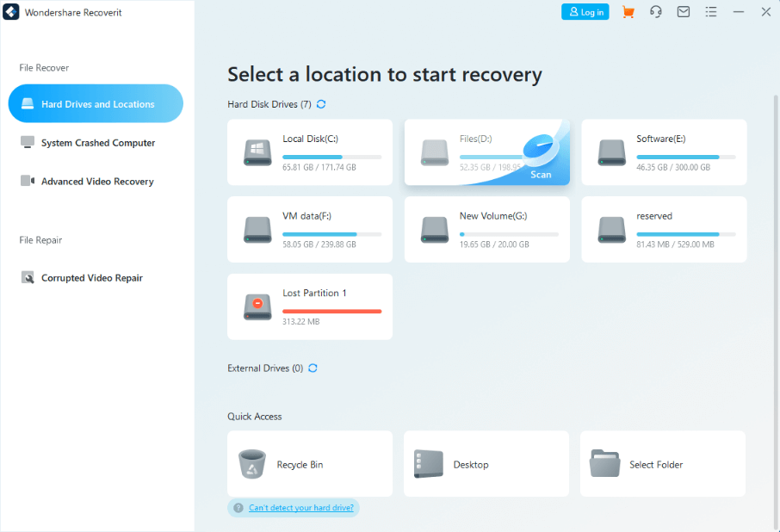Screen dimensions: 780x532
Task: Click the 58.05 GB / 239.88 GB text
Action: [319, 244]
